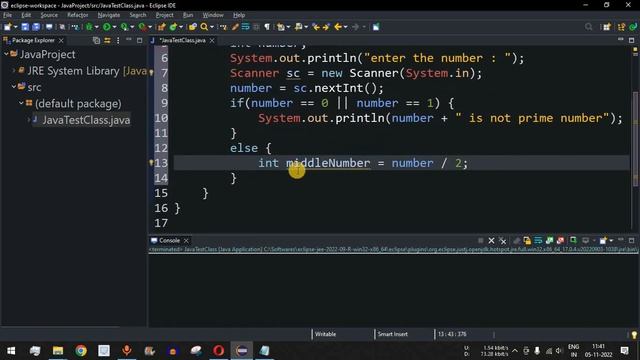Toggle Console Word Wrap icon
The image size is (640, 360).
[x=538, y=241]
